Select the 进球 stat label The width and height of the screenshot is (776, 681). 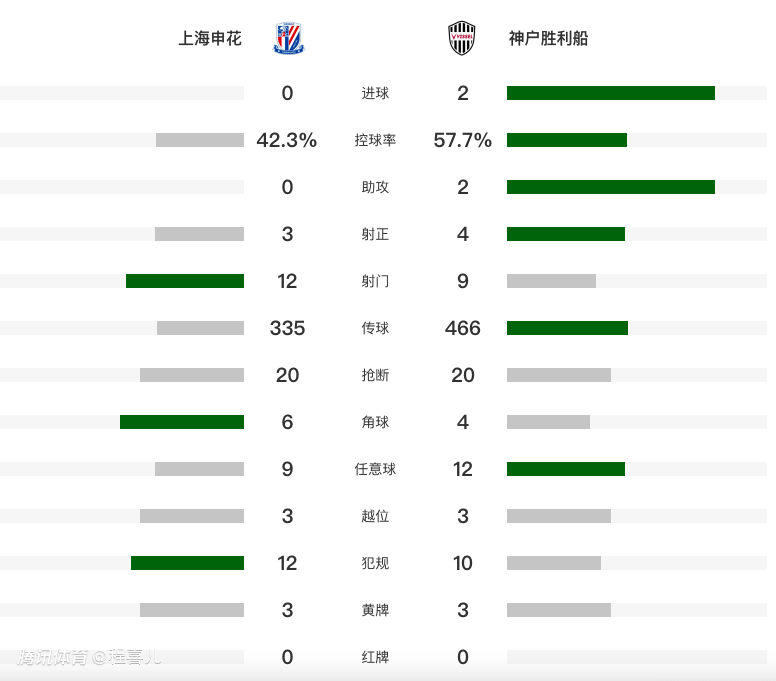pyautogui.click(x=375, y=94)
